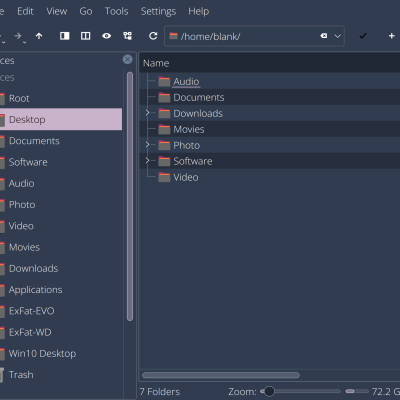Click the plus toolbar icon
This screenshot has width=400, height=400.
tap(392, 36)
